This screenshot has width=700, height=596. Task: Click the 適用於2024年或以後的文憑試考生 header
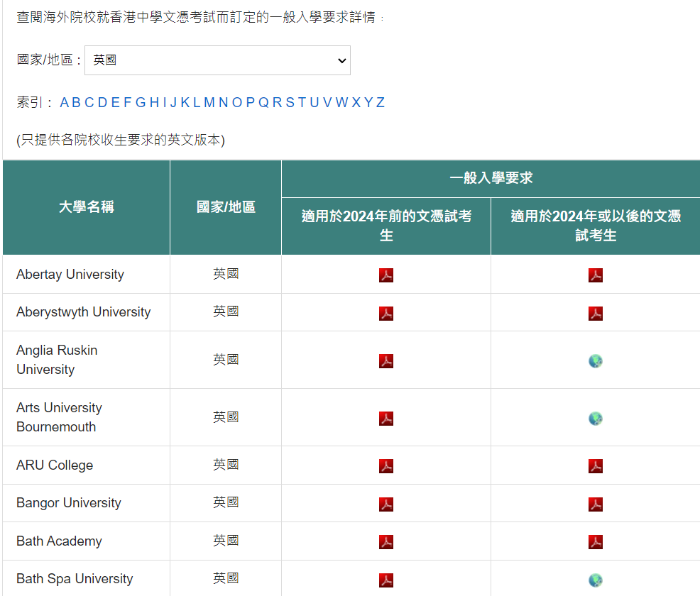pyautogui.click(x=596, y=226)
